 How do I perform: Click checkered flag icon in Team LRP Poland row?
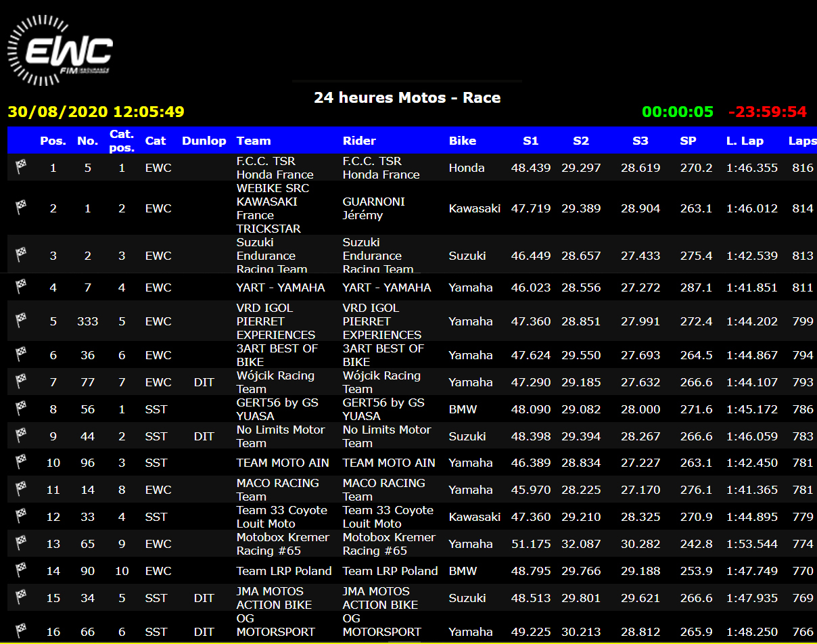pos(21,570)
